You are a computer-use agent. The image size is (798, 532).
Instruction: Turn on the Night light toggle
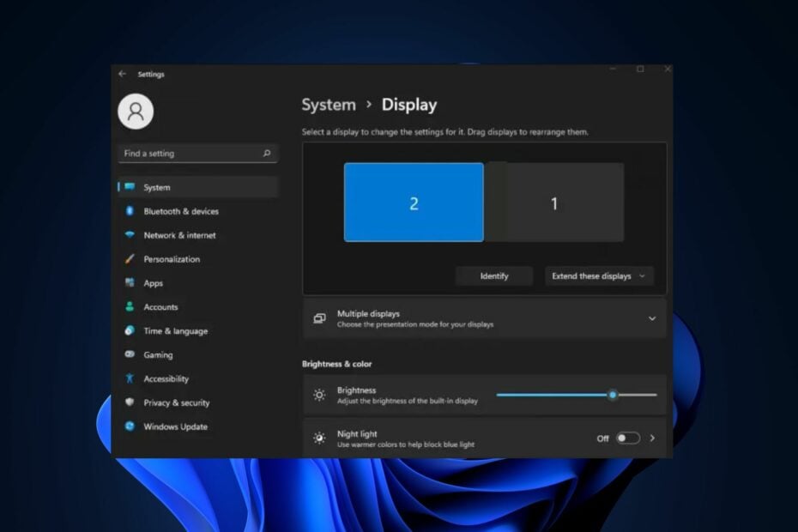click(x=627, y=438)
